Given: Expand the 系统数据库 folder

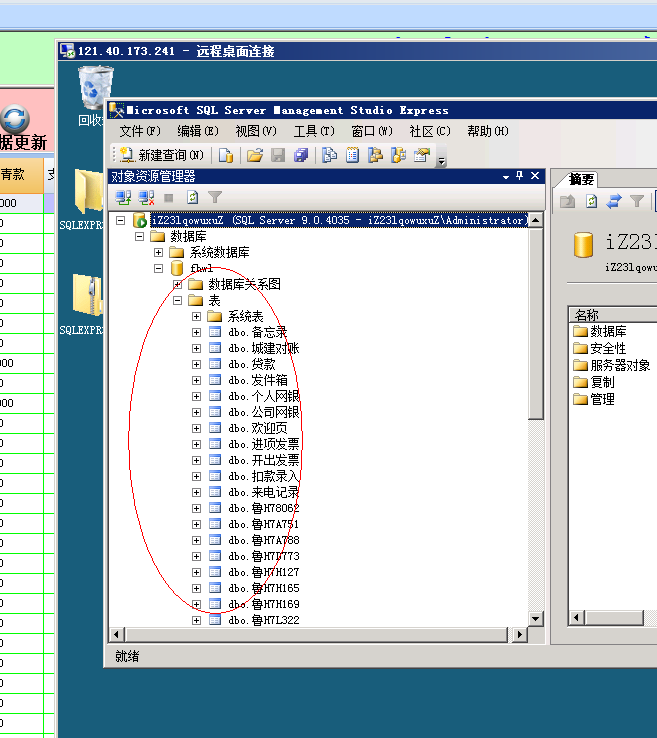Looking at the screenshot, I should click(158, 252).
